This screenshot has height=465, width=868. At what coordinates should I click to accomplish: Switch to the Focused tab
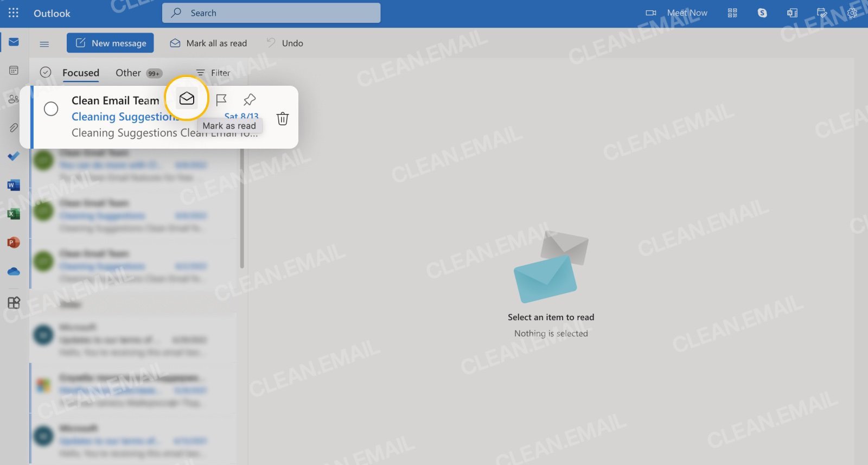point(81,73)
